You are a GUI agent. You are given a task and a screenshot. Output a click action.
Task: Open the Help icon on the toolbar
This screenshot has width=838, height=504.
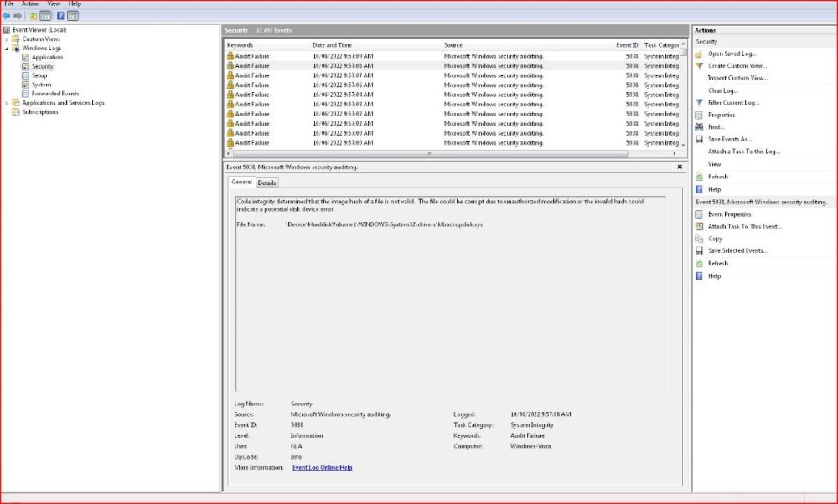click(59, 14)
